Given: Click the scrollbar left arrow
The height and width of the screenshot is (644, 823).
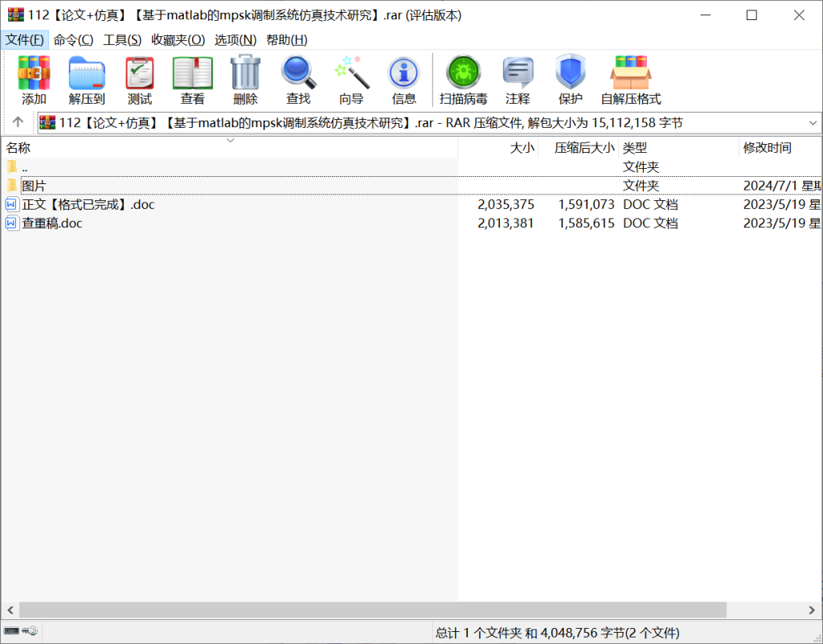Looking at the screenshot, I should 10,610.
